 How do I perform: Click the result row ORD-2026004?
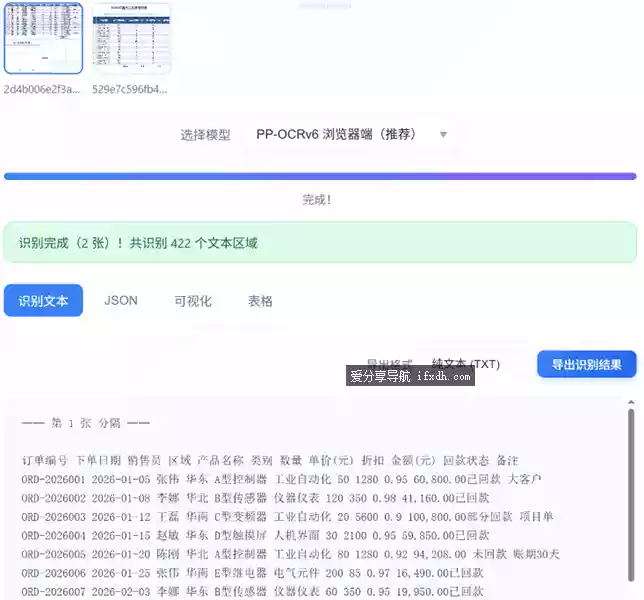pyautogui.click(x=255, y=536)
